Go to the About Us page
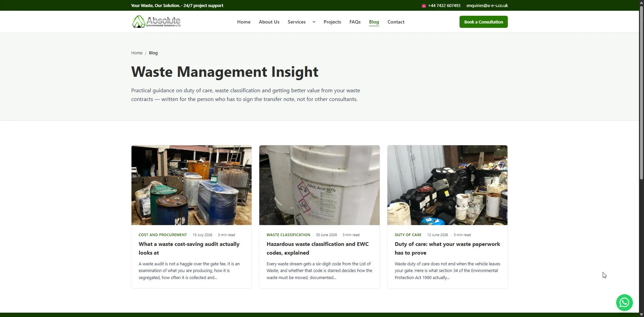The image size is (644, 317). (x=269, y=22)
